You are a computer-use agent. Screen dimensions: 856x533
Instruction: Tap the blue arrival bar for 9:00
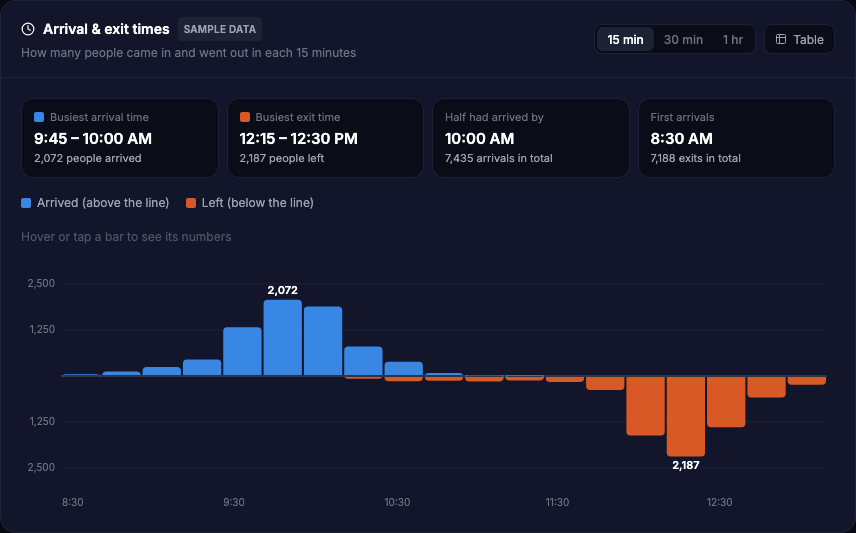[x=162, y=371]
